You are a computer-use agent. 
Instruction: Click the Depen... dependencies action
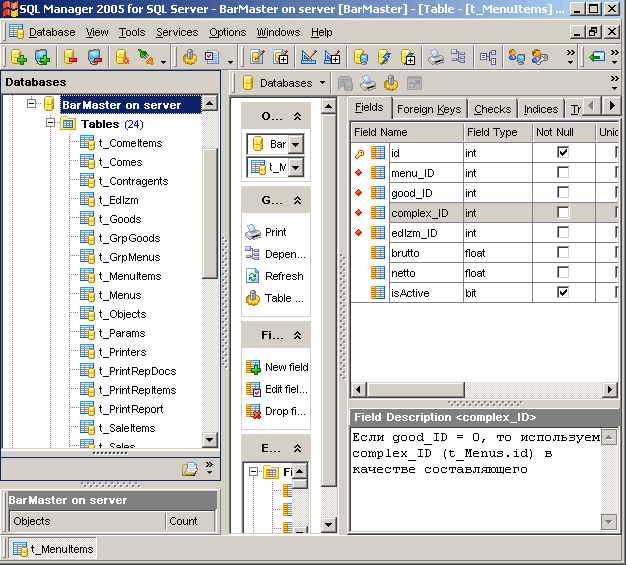(275, 254)
